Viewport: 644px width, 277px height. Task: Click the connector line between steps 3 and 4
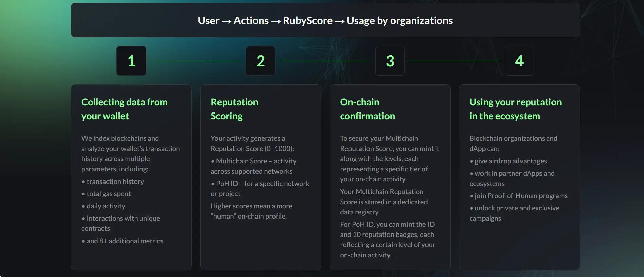(455, 61)
